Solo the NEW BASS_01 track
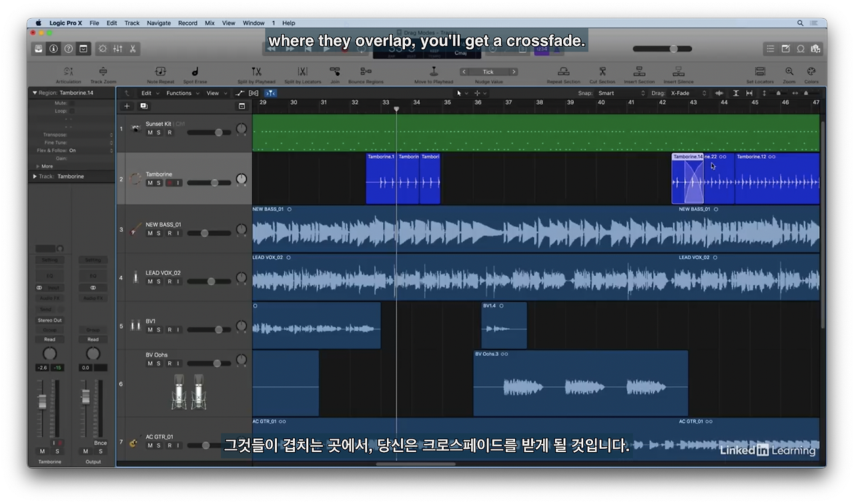The image size is (854, 504). point(159,233)
